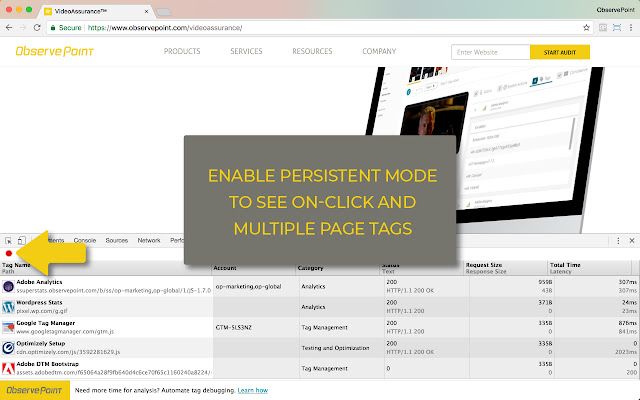Open the DevTools three-dot options menu
This screenshot has width=640, height=400.
pos(618,241)
